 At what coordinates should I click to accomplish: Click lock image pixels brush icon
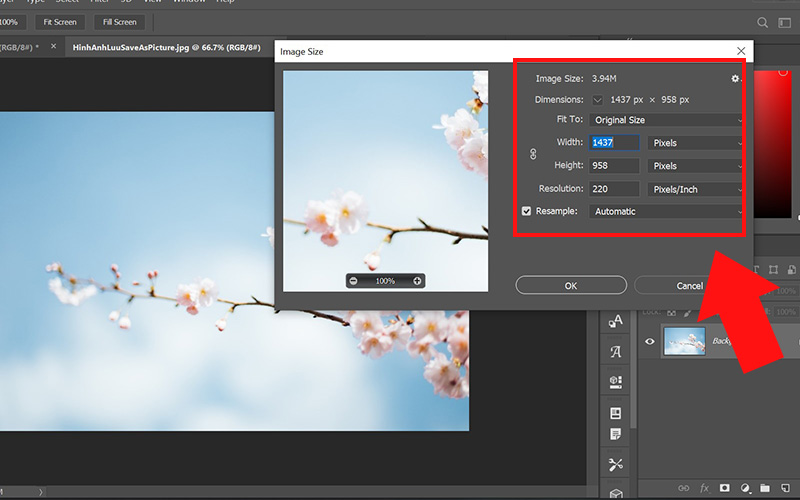[688, 312]
